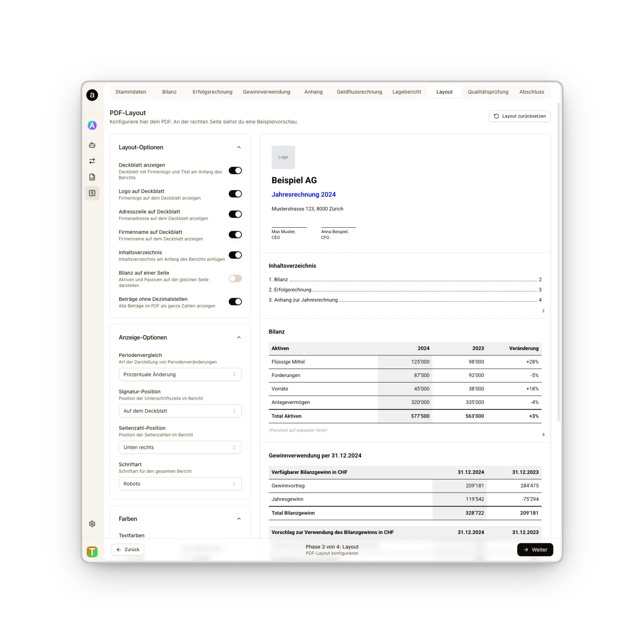This screenshot has width=644, height=644.
Task: Change the Schriftart dropdown from Roboto
Action: tap(180, 484)
